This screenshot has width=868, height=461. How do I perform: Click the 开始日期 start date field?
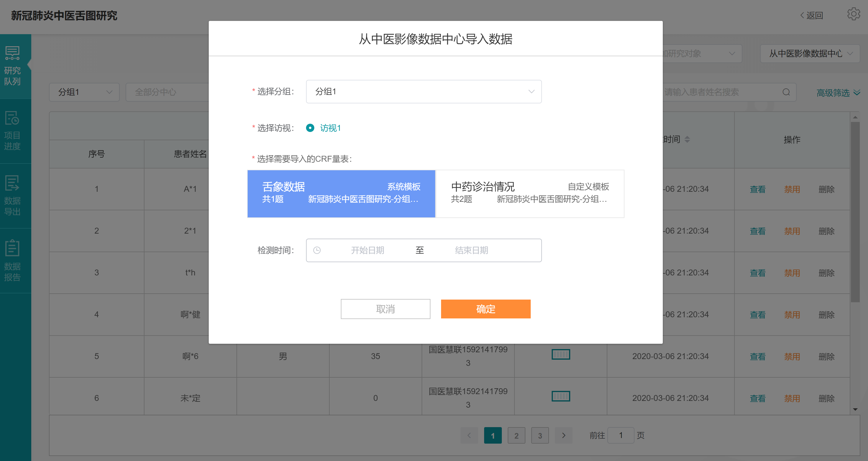367,250
